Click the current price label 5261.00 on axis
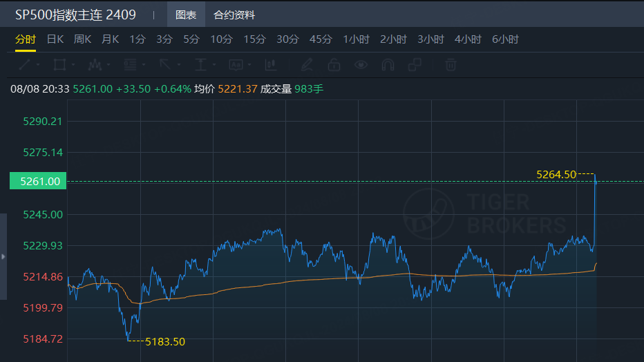 click(38, 181)
